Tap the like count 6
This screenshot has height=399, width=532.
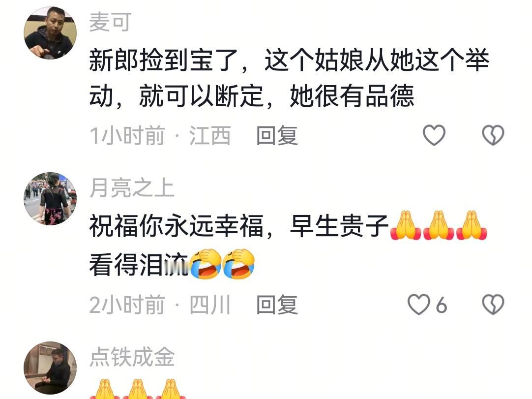[x=441, y=305]
